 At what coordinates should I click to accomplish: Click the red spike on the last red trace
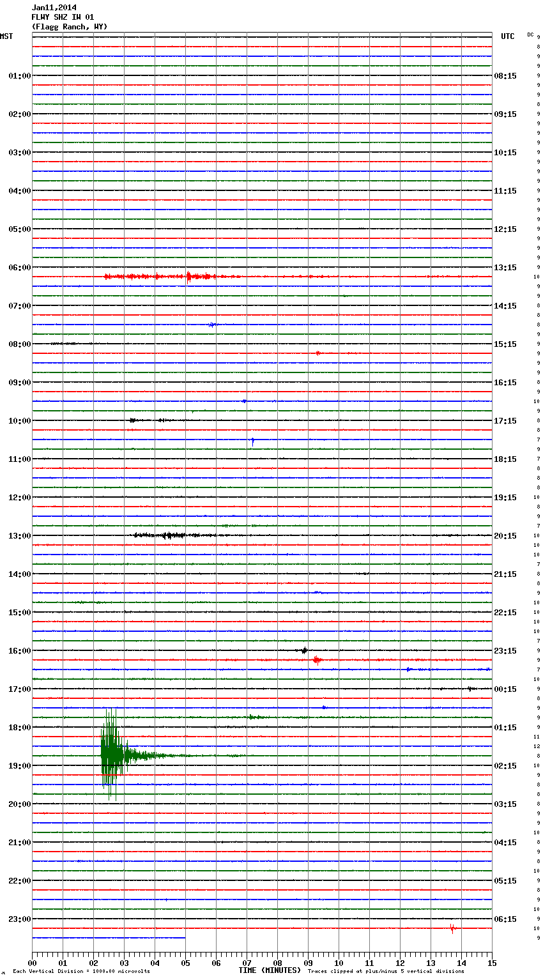click(452, 928)
